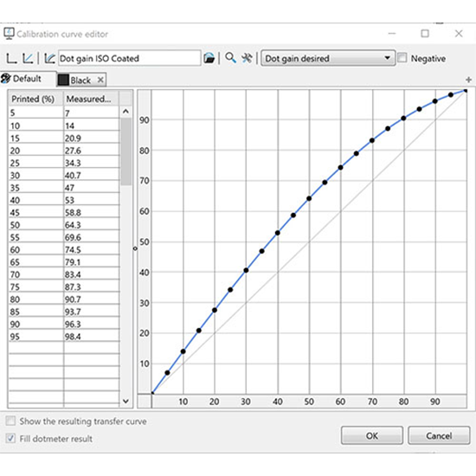Click the magnifier zoom icon

point(230,58)
